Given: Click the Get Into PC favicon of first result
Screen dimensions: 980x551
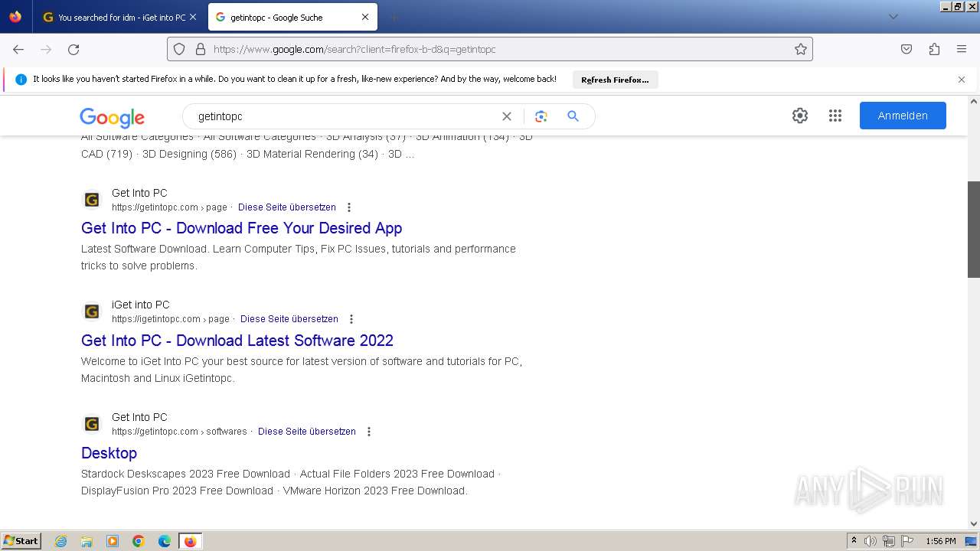Looking at the screenshot, I should [x=92, y=200].
